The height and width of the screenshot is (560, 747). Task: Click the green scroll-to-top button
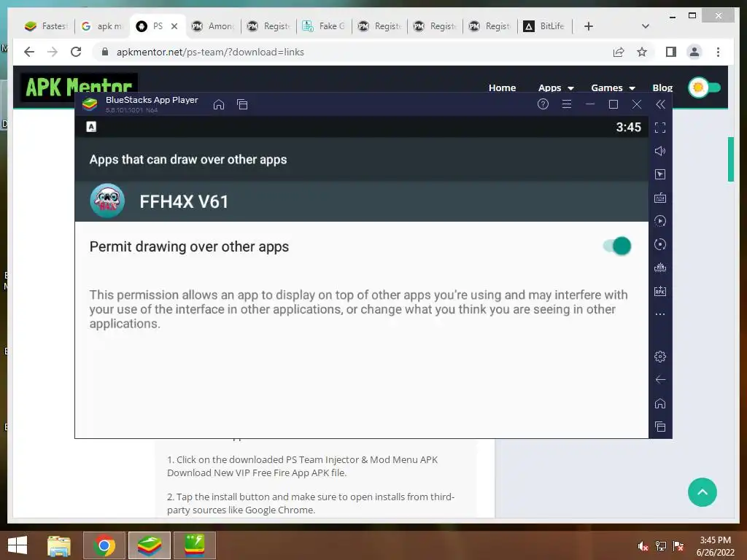pyautogui.click(x=703, y=492)
